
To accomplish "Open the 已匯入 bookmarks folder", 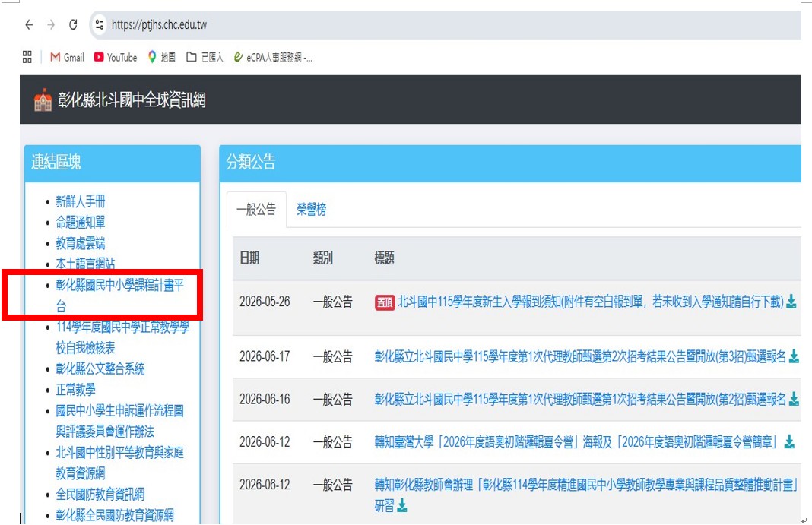I will pyautogui.click(x=205, y=58).
